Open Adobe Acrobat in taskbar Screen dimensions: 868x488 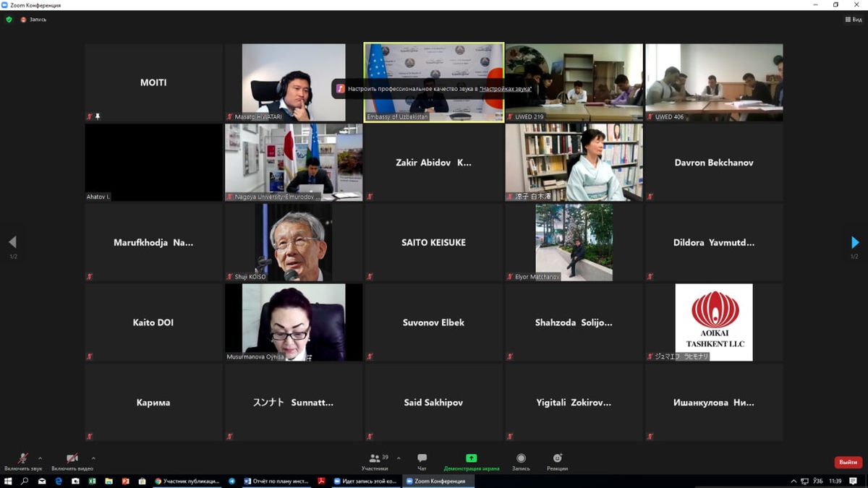(322, 481)
